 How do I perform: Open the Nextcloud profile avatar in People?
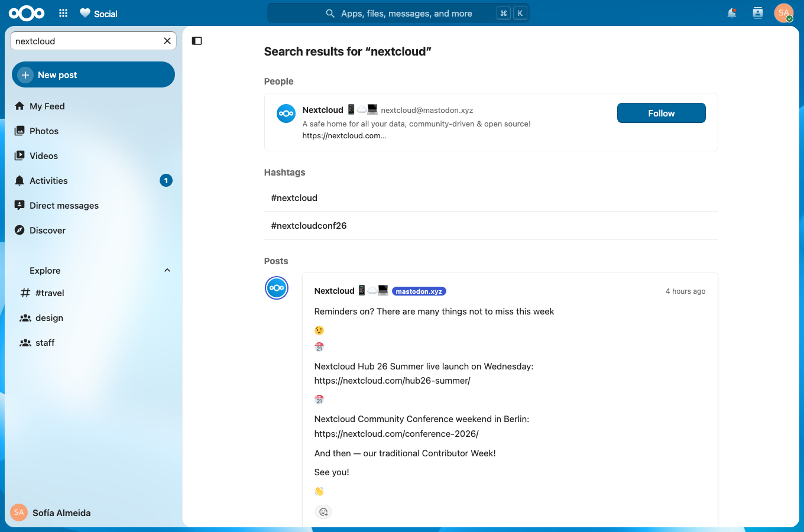[286, 113]
